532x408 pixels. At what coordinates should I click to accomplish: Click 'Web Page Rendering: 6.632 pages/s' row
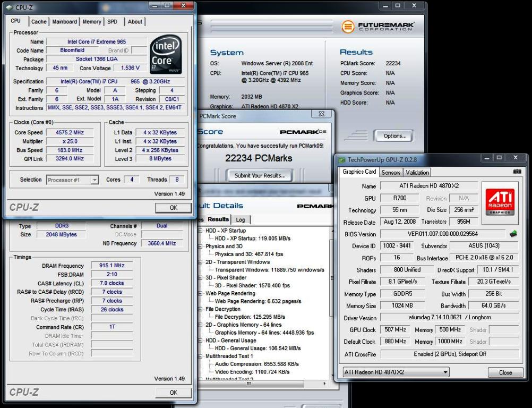[258, 301]
